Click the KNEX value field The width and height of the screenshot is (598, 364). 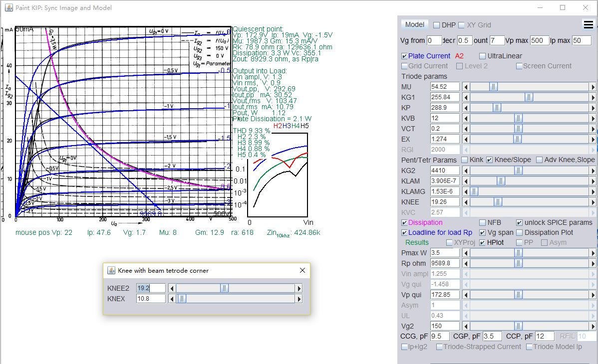pyautogui.click(x=151, y=299)
